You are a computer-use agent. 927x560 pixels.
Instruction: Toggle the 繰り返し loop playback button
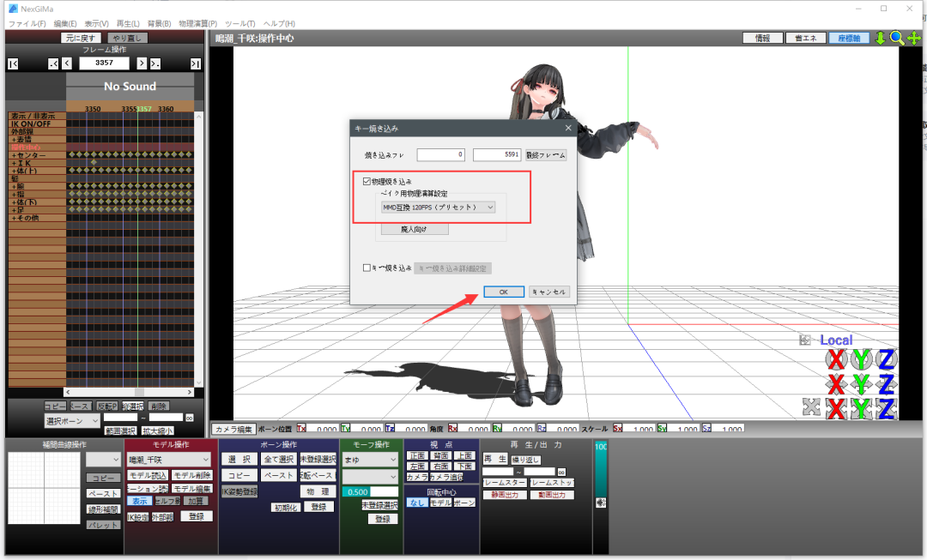pyautogui.click(x=525, y=459)
